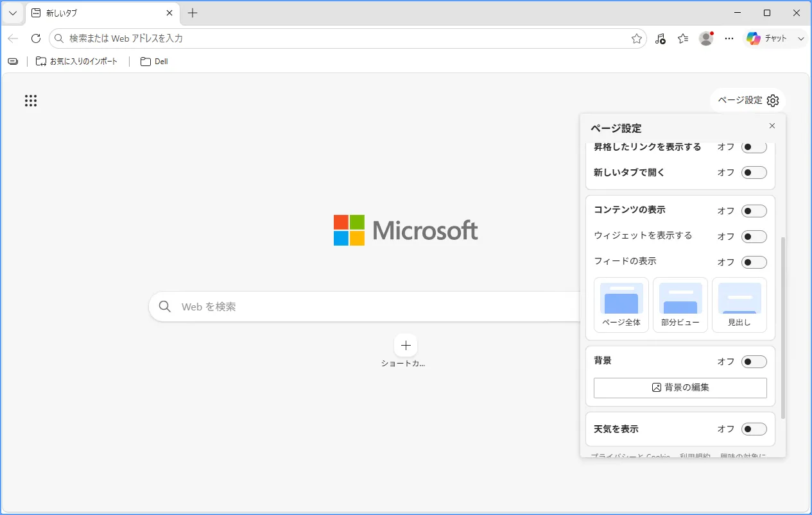Toggle 昇格したリンクを表示する switch
812x515 pixels.
tap(754, 147)
